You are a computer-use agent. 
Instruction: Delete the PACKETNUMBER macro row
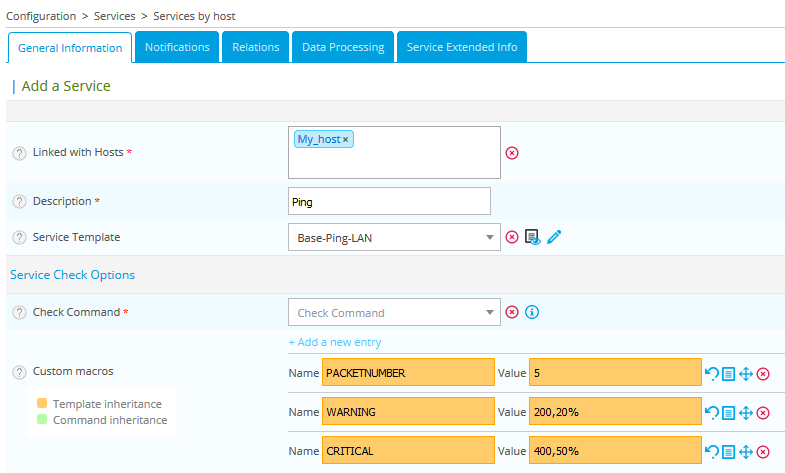coord(763,373)
